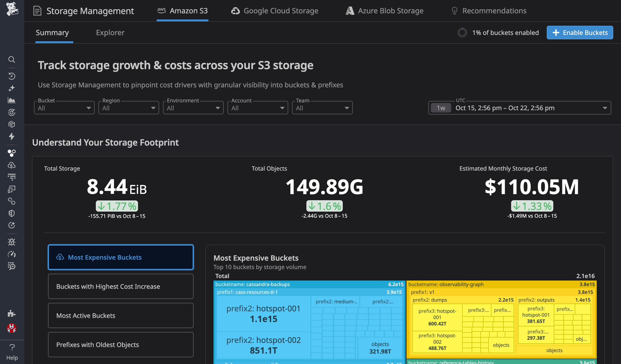Open the Metrics chart icon in sidebar
Viewport: 621px width, 364px height.
click(x=12, y=100)
